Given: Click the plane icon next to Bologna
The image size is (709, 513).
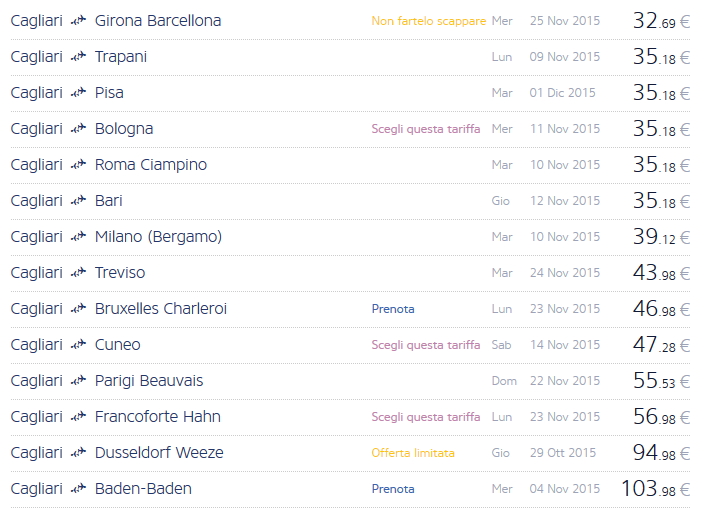Looking at the screenshot, I should coord(79,129).
